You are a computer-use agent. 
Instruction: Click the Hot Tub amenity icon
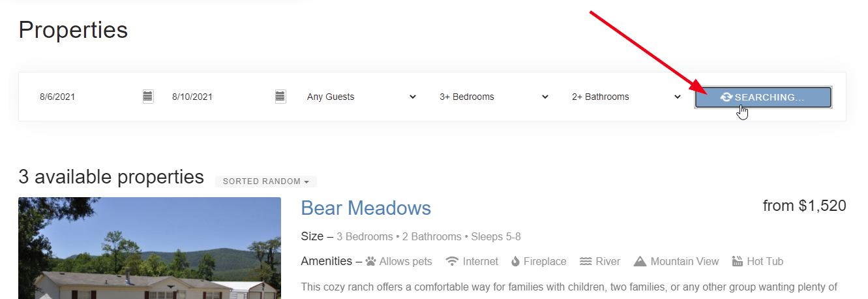pyautogui.click(x=738, y=262)
